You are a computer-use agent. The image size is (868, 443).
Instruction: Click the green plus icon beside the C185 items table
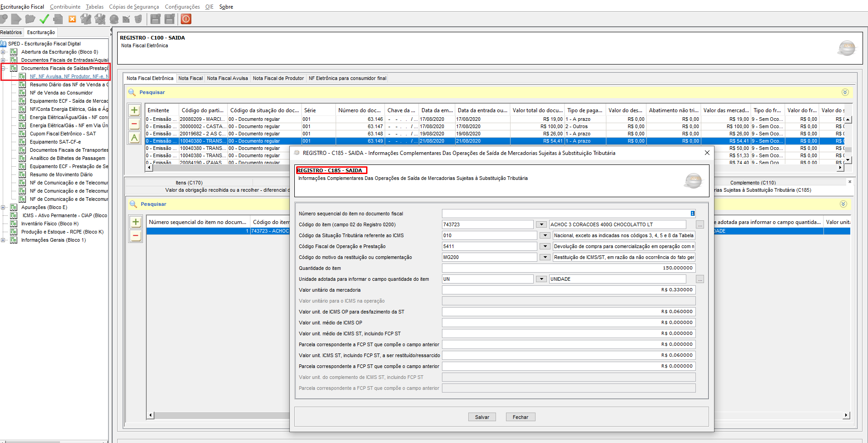(x=136, y=222)
